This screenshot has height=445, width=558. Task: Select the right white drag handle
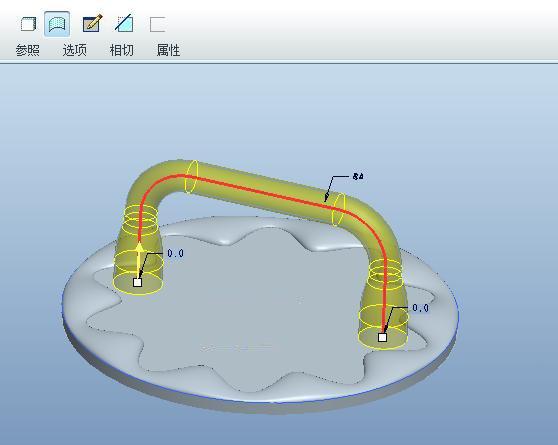[382, 337]
